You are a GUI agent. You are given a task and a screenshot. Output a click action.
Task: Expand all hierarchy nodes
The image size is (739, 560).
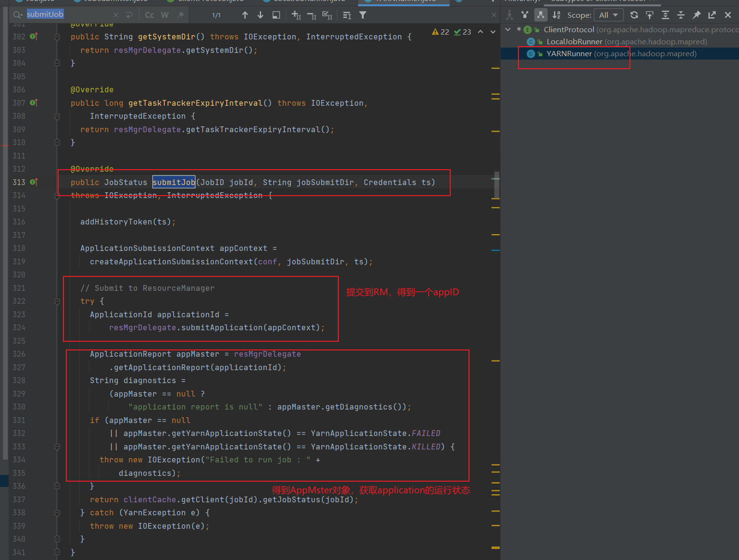click(x=665, y=15)
